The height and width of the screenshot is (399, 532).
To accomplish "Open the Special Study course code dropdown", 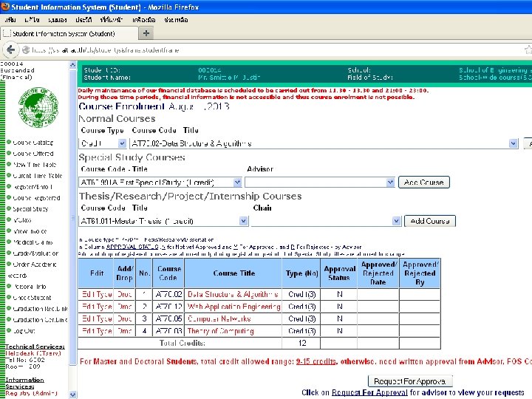I will point(237,183).
